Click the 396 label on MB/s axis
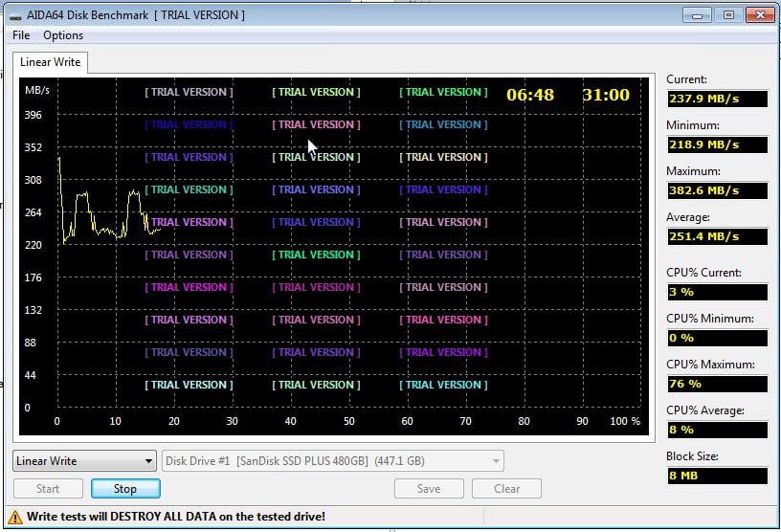The height and width of the screenshot is (532, 781). tap(33, 115)
